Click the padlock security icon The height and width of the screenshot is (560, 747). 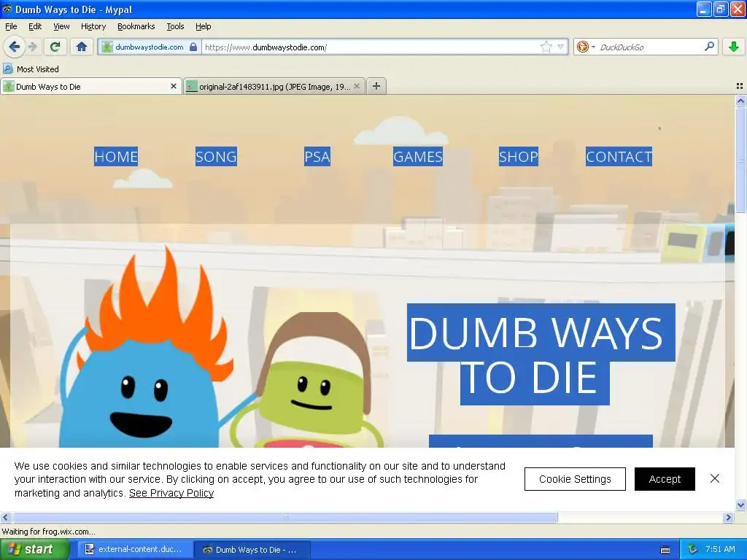(x=193, y=47)
